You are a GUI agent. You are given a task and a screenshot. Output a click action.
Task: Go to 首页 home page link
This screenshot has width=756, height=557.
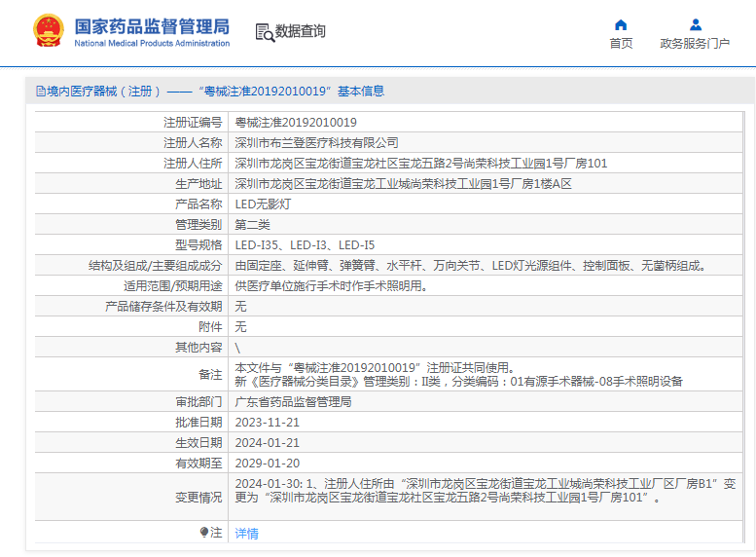click(x=621, y=44)
